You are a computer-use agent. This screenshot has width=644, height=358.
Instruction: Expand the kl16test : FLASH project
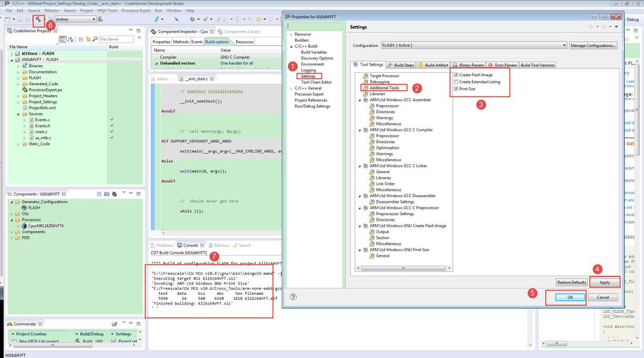click(x=12, y=53)
